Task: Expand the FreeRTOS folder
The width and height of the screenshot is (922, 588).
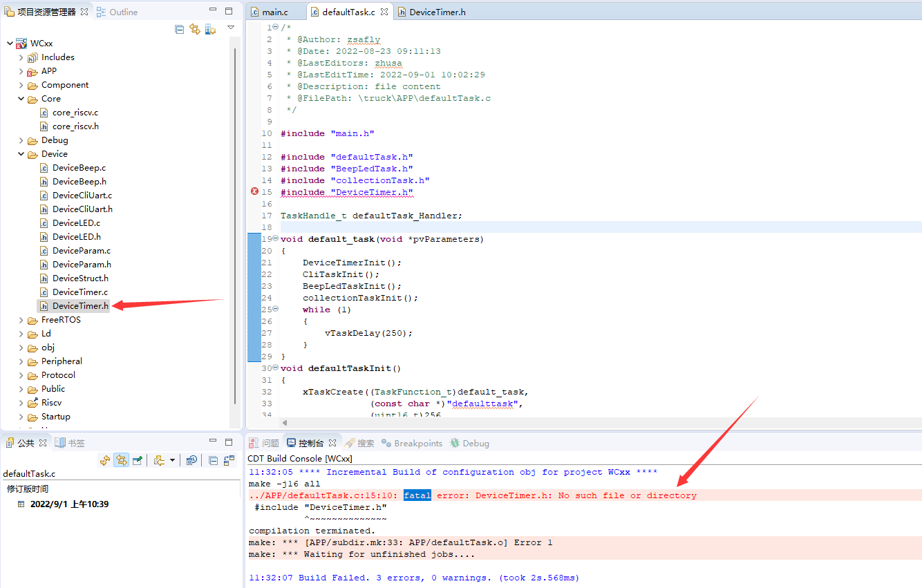Action: click(21, 320)
